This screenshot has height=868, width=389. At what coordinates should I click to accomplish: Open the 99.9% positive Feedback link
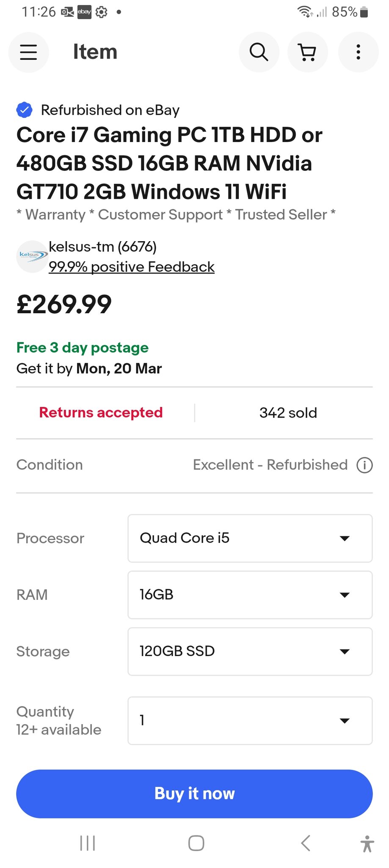pos(132,267)
